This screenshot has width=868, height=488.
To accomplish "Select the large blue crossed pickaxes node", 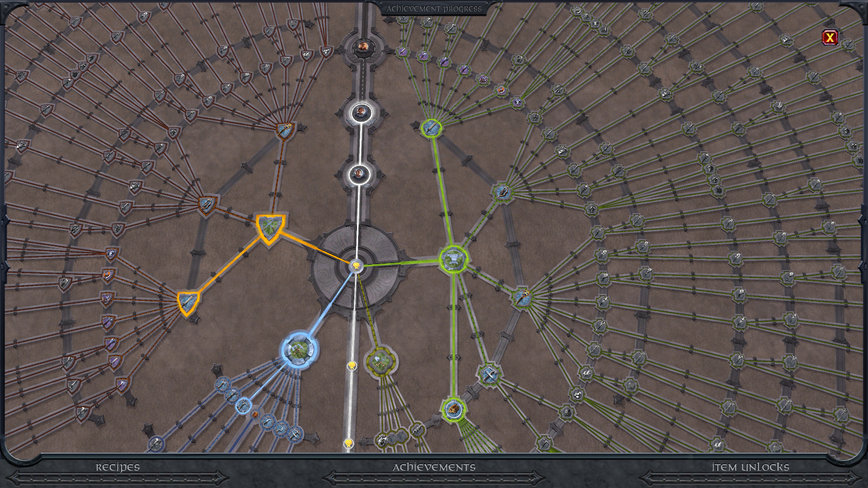I will [298, 350].
